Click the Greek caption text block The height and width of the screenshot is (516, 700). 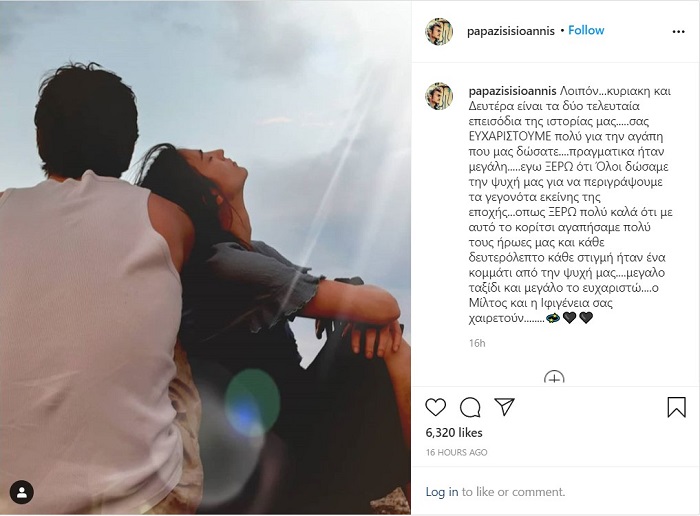point(571,204)
